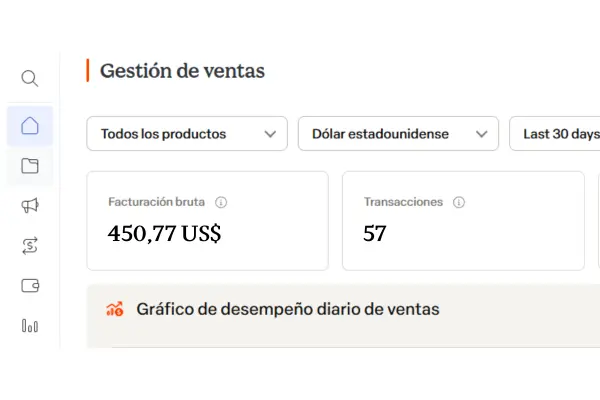
Task: Select the 450,77 US$ gross billing amount
Action: (165, 234)
